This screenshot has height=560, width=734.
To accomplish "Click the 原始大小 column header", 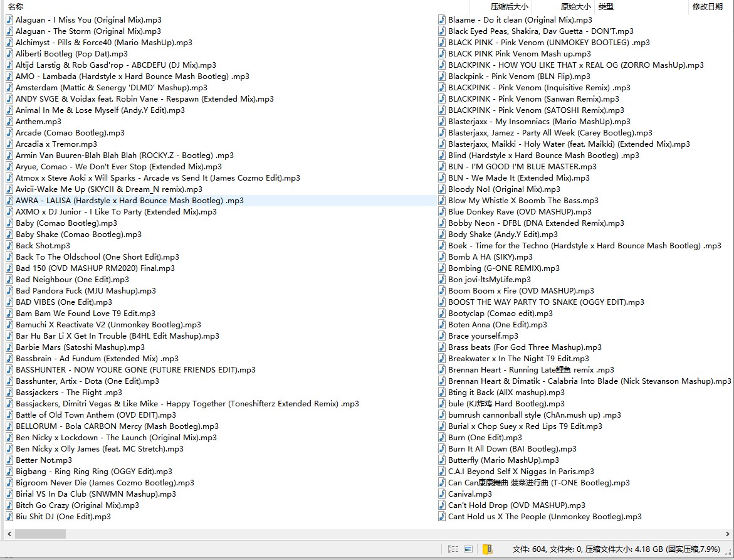I will (575, 7).
